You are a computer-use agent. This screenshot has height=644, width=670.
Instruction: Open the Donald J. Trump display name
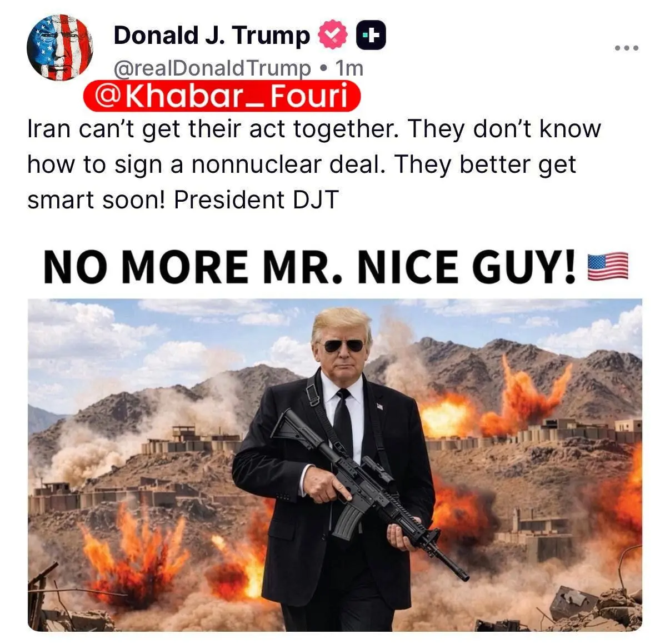pyautogui.click(x=212, y=36)
